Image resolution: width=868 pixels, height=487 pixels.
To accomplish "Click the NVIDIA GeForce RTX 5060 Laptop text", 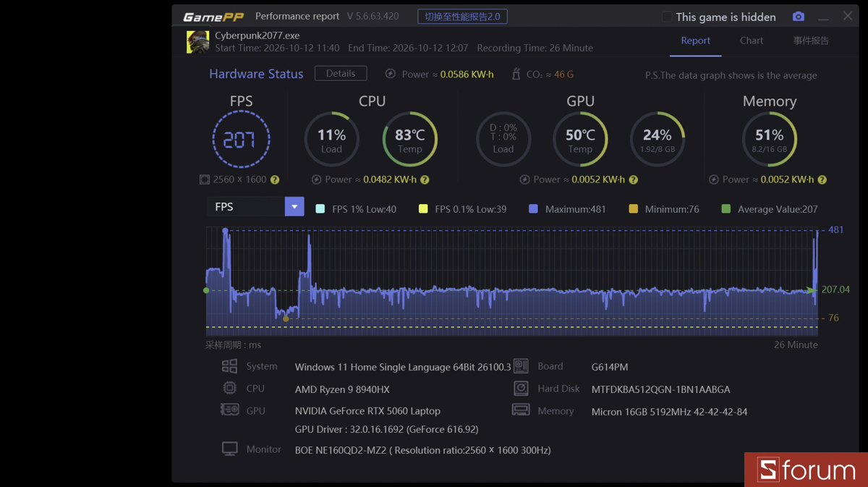I will [367, 411].
